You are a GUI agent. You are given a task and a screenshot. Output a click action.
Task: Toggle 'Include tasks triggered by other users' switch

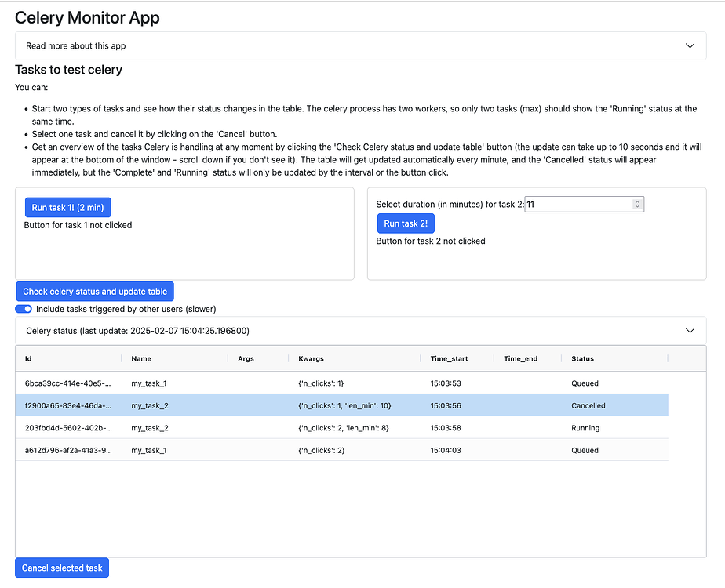click(23, 309)
